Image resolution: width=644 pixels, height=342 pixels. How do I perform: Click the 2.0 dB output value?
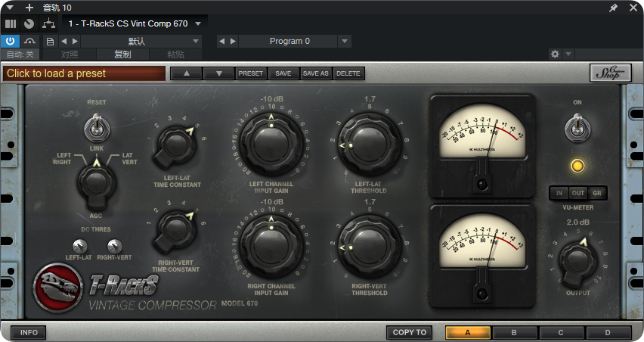578,222
